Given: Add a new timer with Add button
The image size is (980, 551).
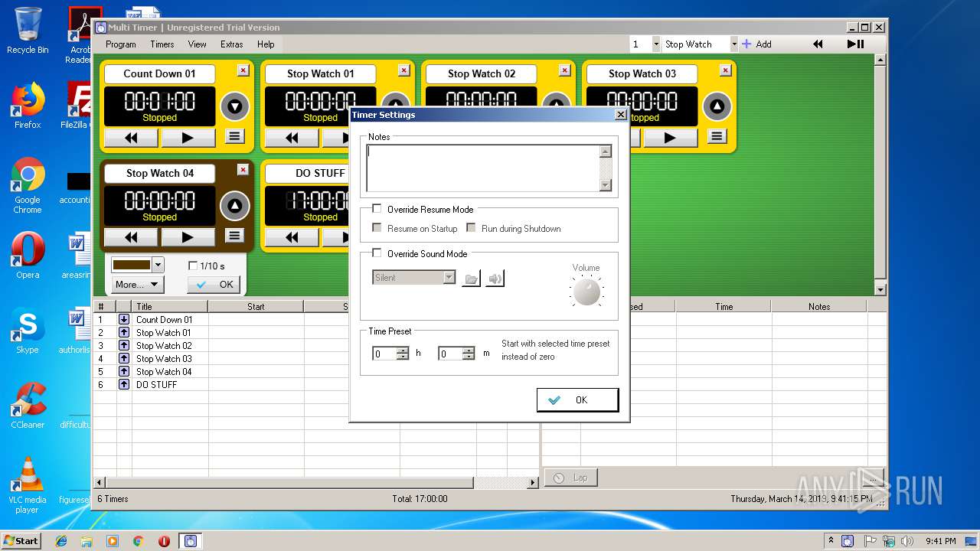Looking at the screenshot, I should (x=756, y=44).
